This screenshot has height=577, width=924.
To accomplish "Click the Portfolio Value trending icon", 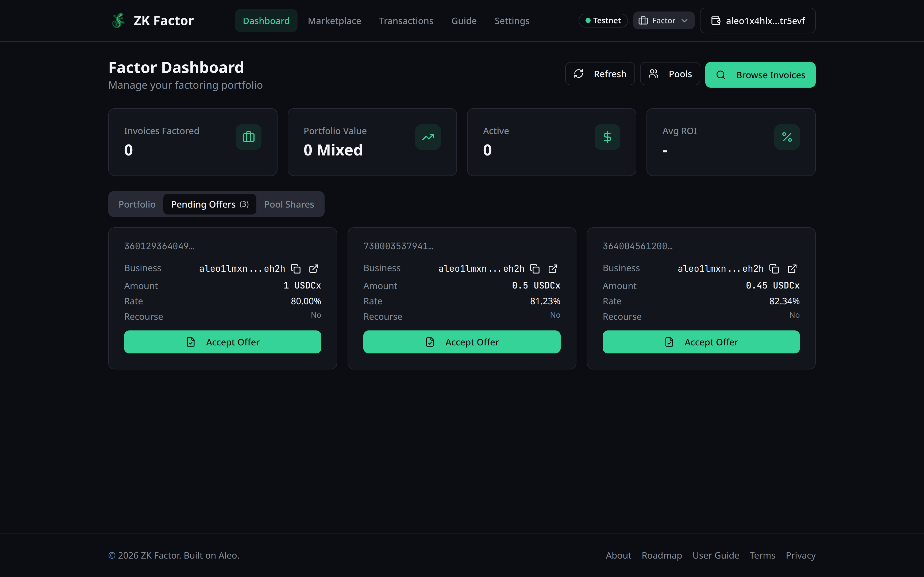I will pos(428,137).
